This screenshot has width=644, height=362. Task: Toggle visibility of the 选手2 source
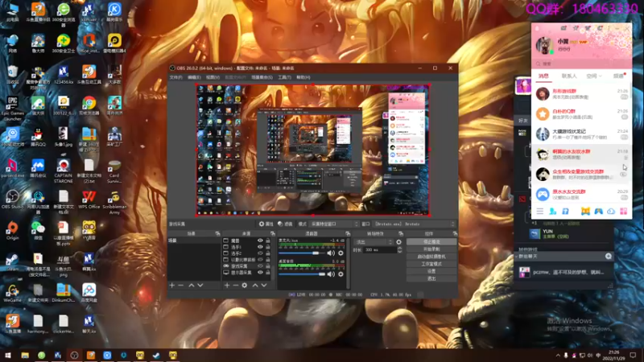(260, 253)
